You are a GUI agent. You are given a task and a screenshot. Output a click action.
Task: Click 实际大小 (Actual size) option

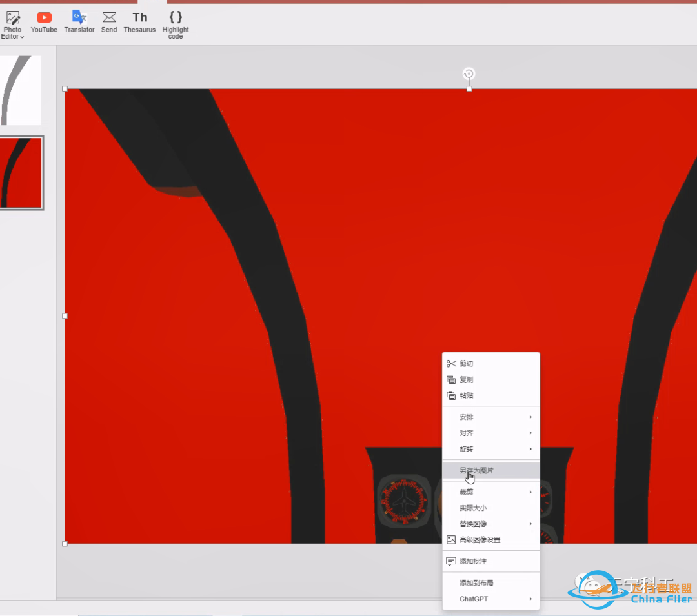[x=473, y=508]
